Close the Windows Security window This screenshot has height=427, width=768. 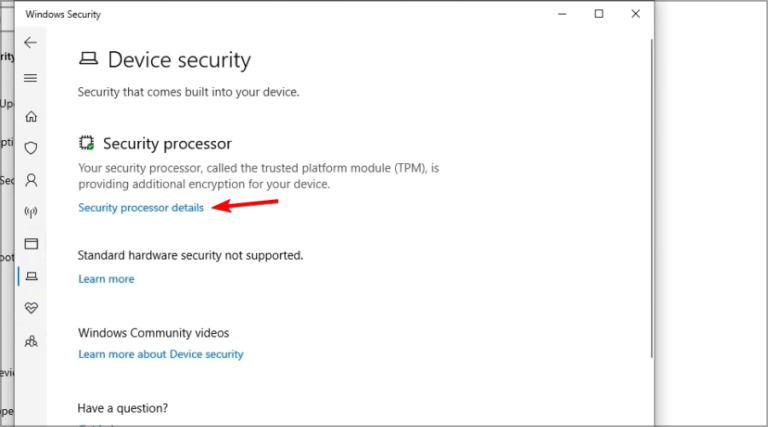[635, 14]
